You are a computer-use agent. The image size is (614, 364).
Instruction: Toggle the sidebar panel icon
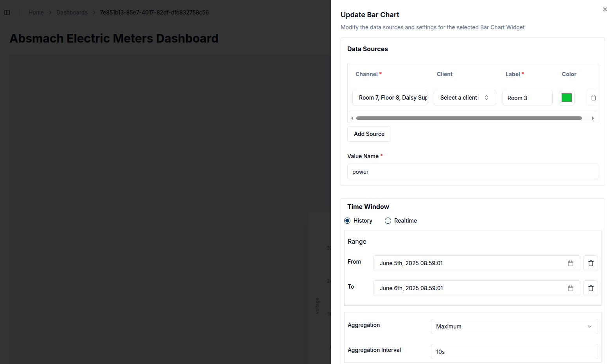[7, 12]
